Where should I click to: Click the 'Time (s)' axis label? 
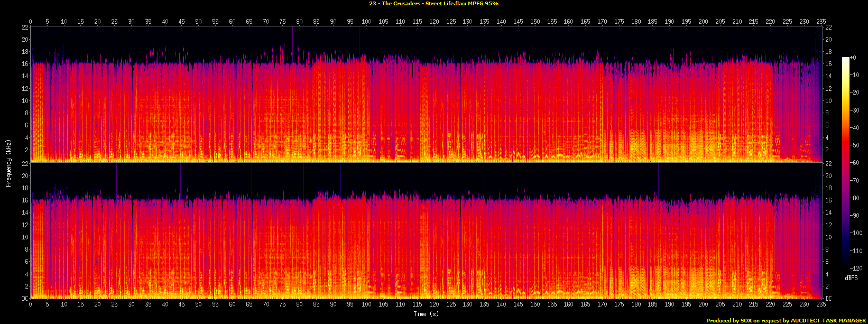coord(426,314)
